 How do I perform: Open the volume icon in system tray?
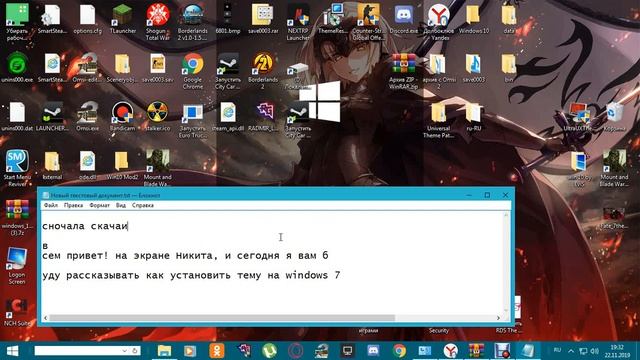pyautogui.click(x=595, y=351)
